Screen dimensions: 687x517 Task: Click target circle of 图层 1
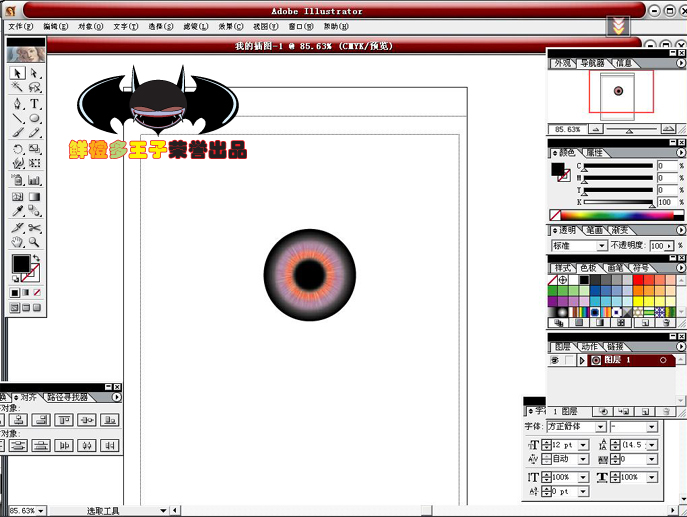pyautogui.click(x=663, y=360)
